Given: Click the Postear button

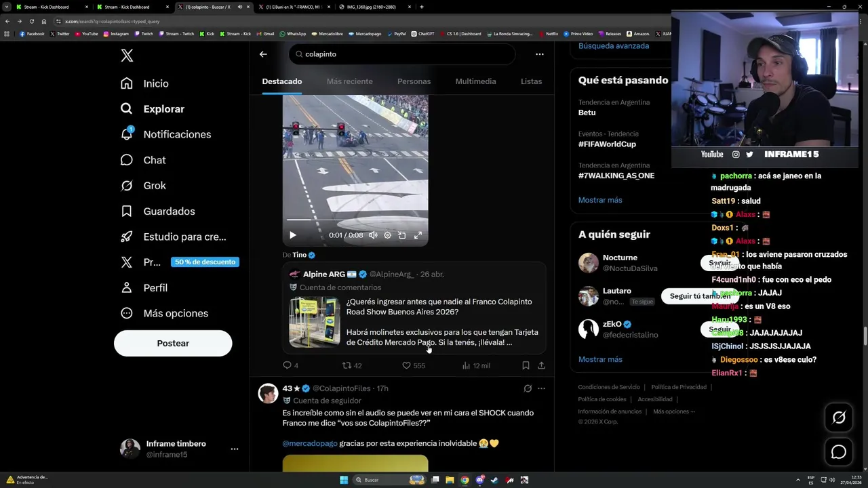Looking at the screenshot, I should point(173,343).
